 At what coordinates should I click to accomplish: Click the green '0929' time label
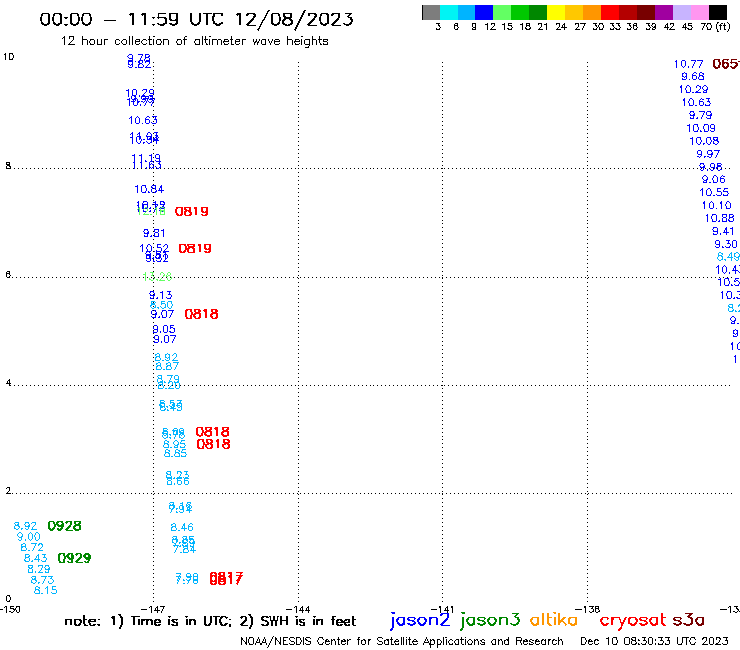tap(74, 558)
